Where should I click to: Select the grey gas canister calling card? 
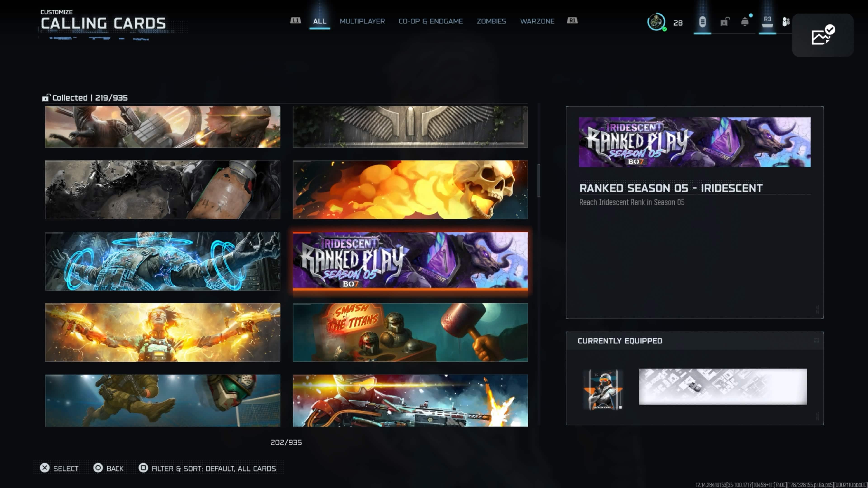pos(163,190)
